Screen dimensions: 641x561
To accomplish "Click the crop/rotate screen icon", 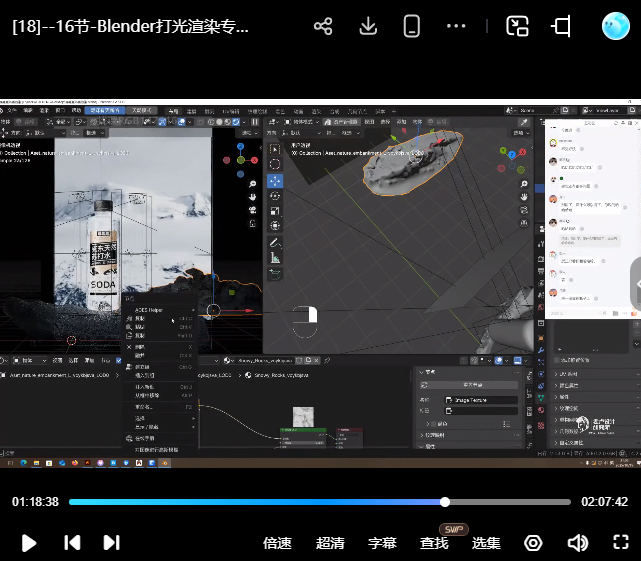I will 560,27.
